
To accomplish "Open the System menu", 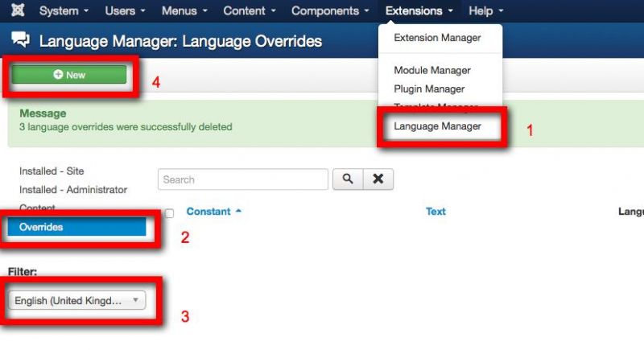I will pos(64,10).
